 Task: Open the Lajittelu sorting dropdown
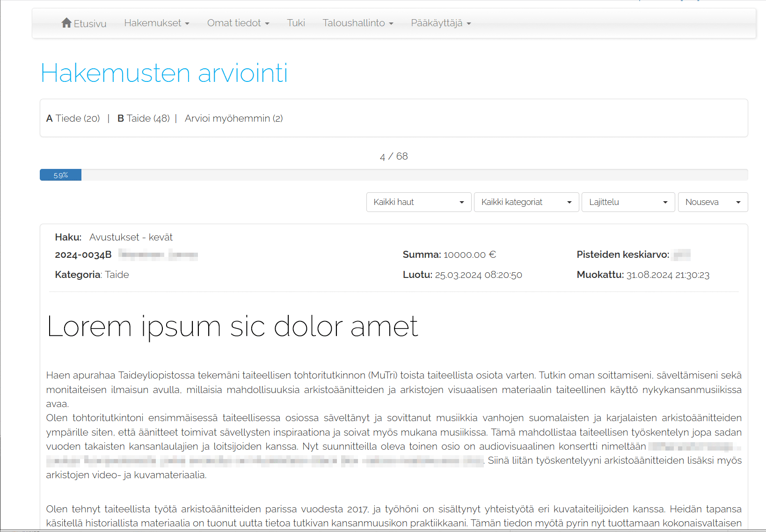(627, 202)
